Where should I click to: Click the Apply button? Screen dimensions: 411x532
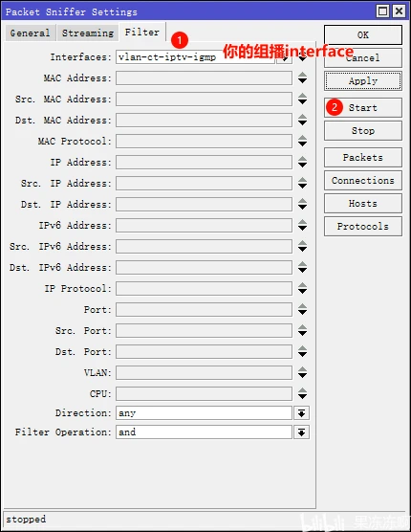[x=363, y=81]
